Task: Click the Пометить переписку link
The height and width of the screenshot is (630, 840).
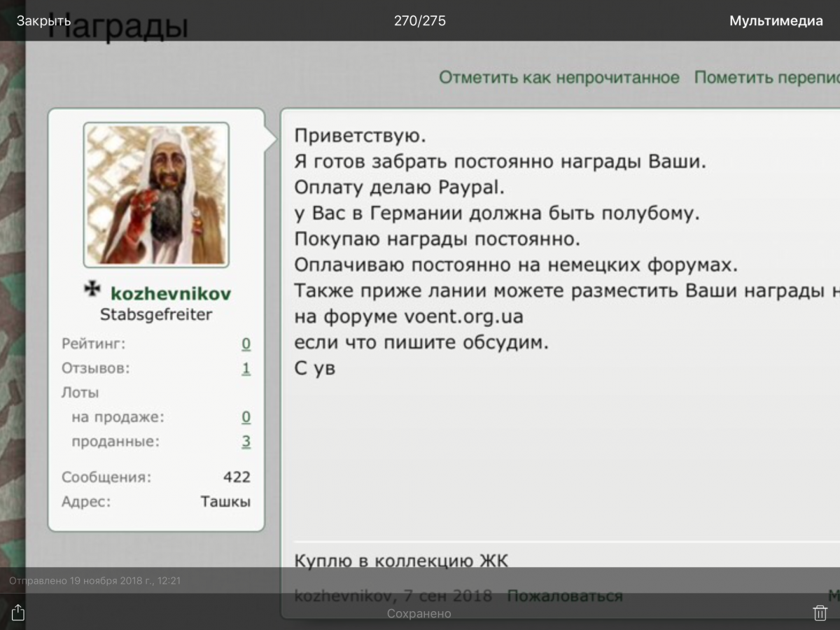Action: [767, 78]
